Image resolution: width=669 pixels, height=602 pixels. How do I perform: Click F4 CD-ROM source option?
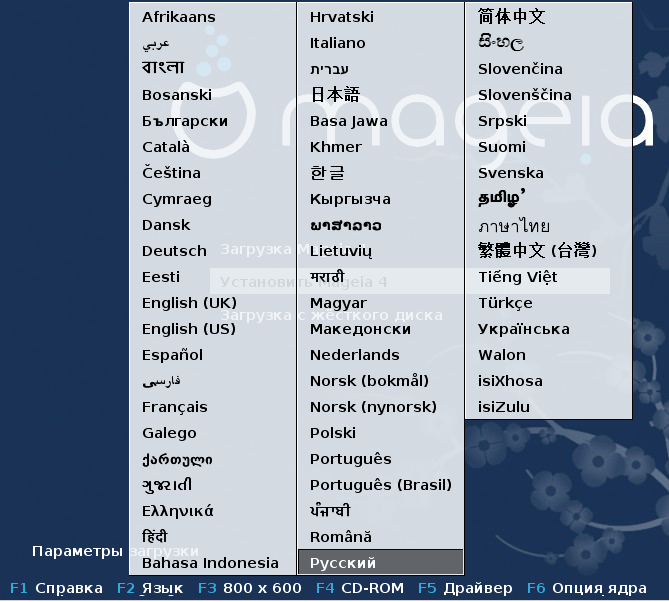pyautogui.click(x=360, y=588)
